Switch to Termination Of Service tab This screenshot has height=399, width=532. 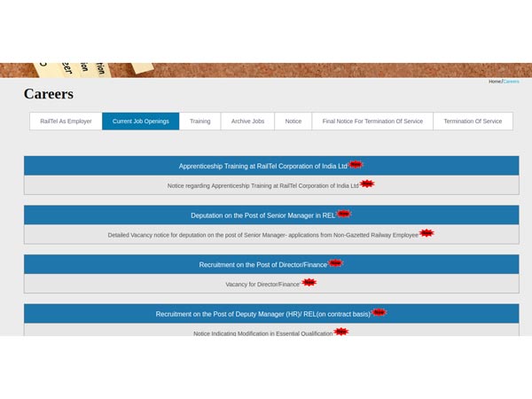473,121
